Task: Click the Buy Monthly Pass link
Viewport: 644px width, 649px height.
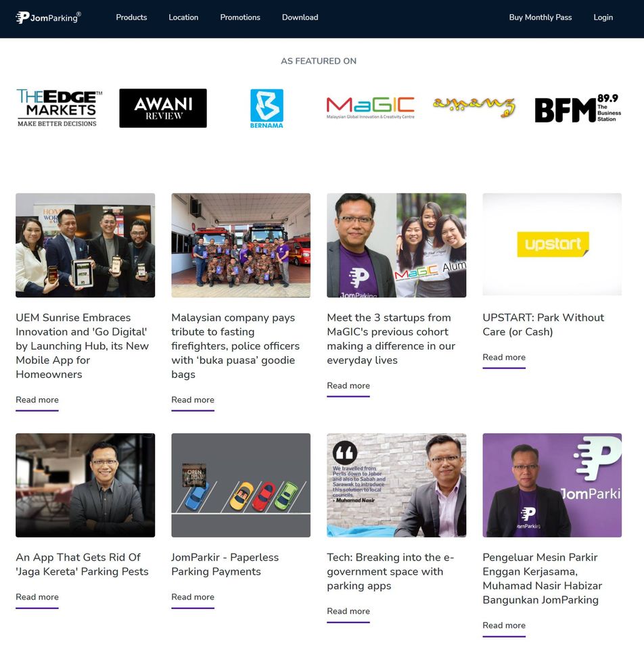Action: coord(540,18)
